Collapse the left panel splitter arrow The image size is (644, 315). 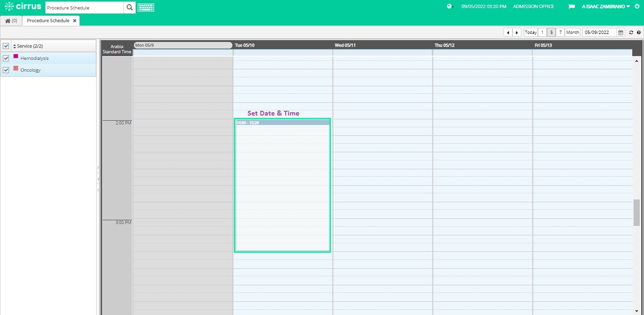pyautogui.click(x=98, y=179)
